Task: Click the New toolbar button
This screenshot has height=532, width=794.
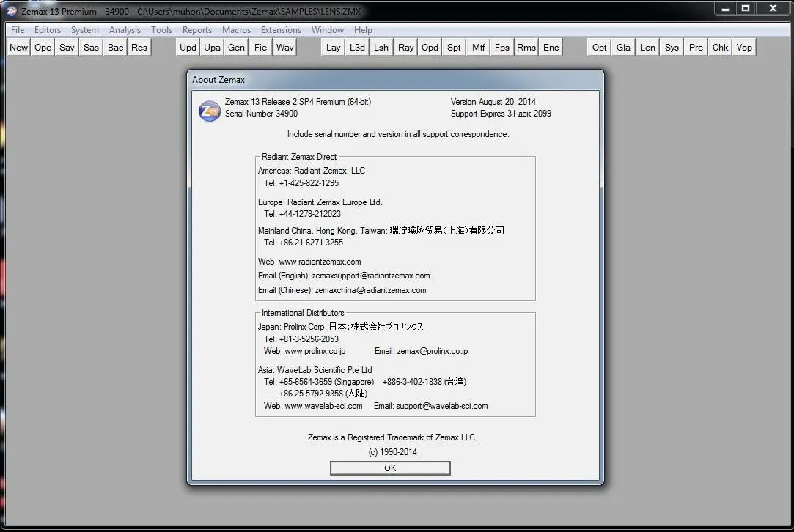Action: click(x=19, y=48)
